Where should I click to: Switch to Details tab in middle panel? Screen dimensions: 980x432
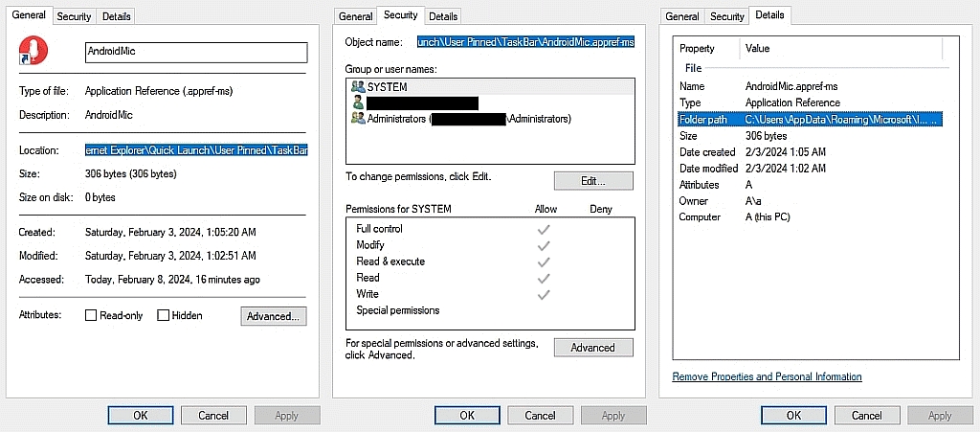point(443,17)
